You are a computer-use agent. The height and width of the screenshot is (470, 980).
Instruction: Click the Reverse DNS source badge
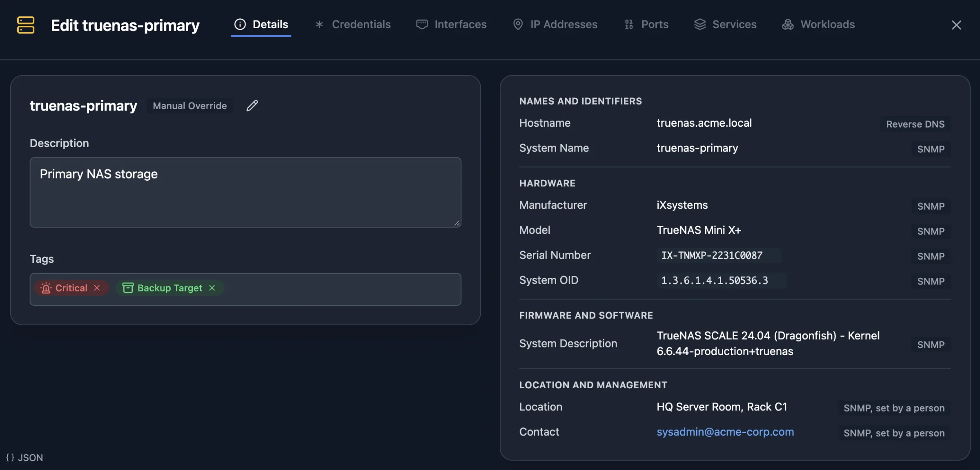915,124
